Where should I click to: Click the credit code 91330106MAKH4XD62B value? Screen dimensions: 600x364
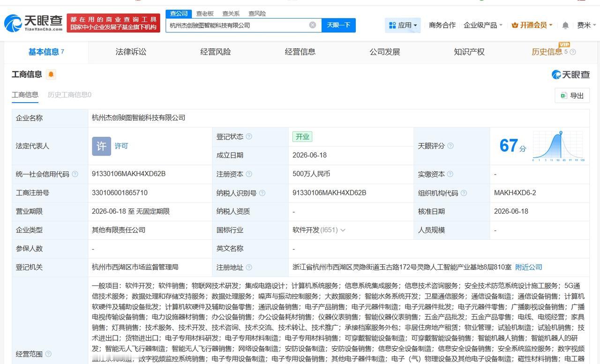[129, 174]
